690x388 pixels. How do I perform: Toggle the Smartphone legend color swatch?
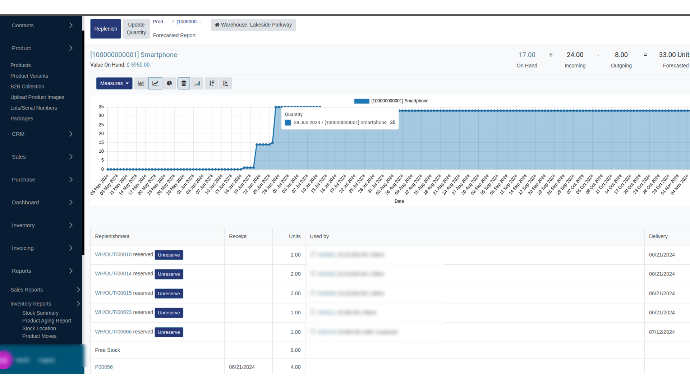click(x=361, y=101)
